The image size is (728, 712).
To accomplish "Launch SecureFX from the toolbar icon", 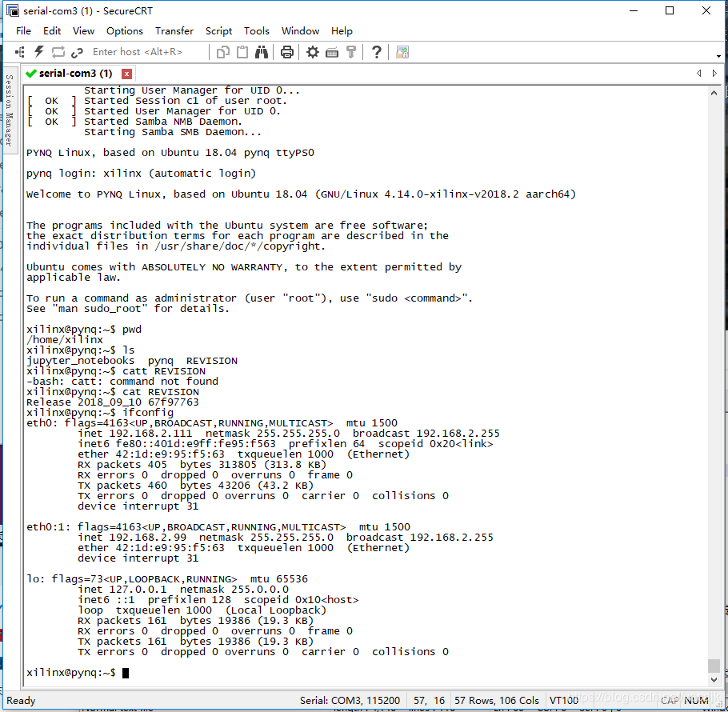I will (402, 52).
